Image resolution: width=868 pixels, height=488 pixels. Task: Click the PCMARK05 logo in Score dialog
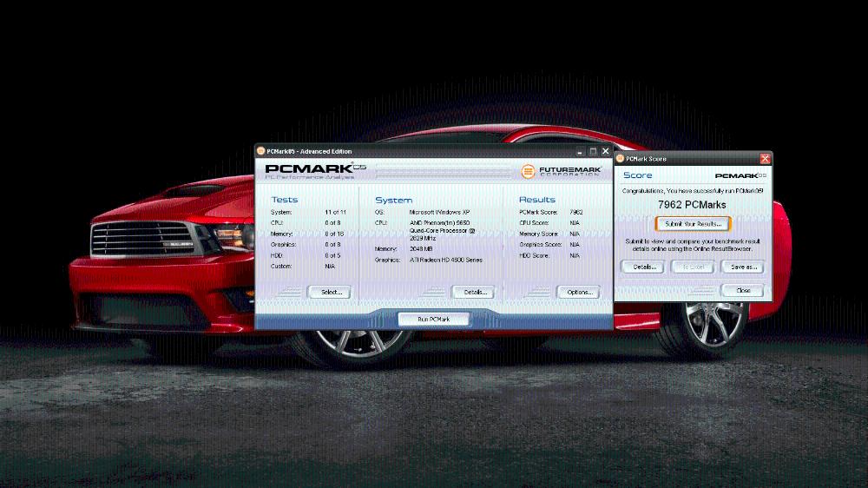pyautogui.click(x=740, y=175)
